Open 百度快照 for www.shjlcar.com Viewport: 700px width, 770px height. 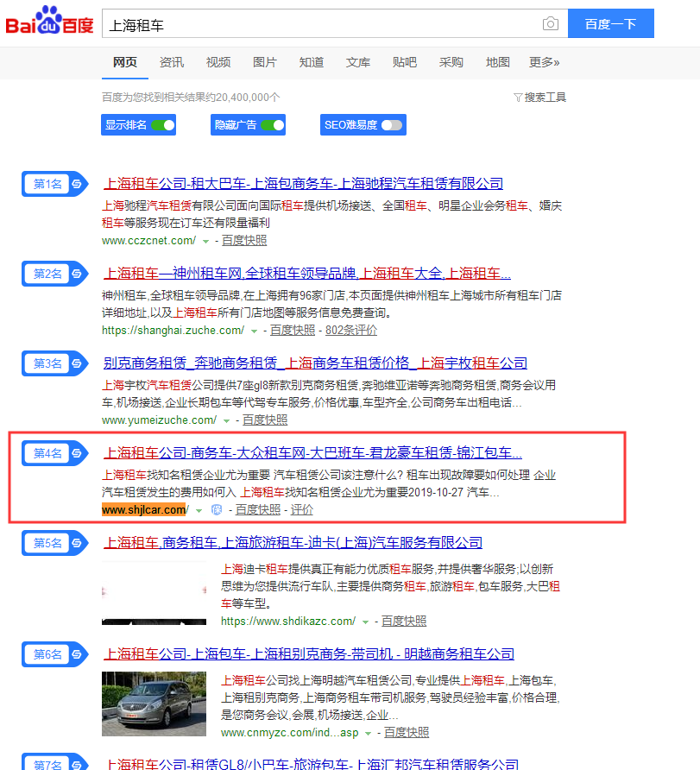click(258, 510)
